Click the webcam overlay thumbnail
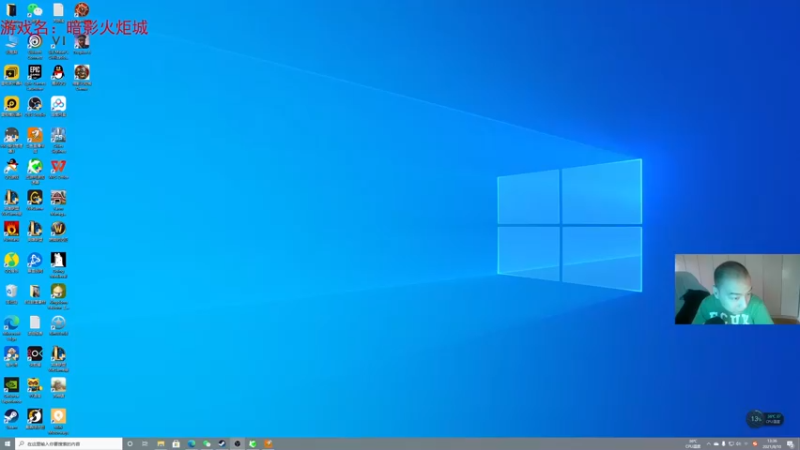The width and height of the screenshot is (800, 450). click(x=737, y=289)
